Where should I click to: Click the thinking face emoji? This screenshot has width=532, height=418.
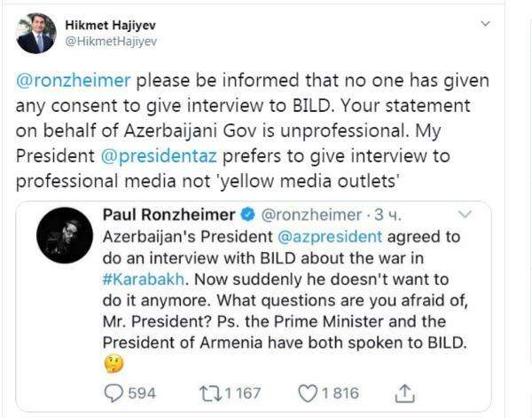click(113, 363)
